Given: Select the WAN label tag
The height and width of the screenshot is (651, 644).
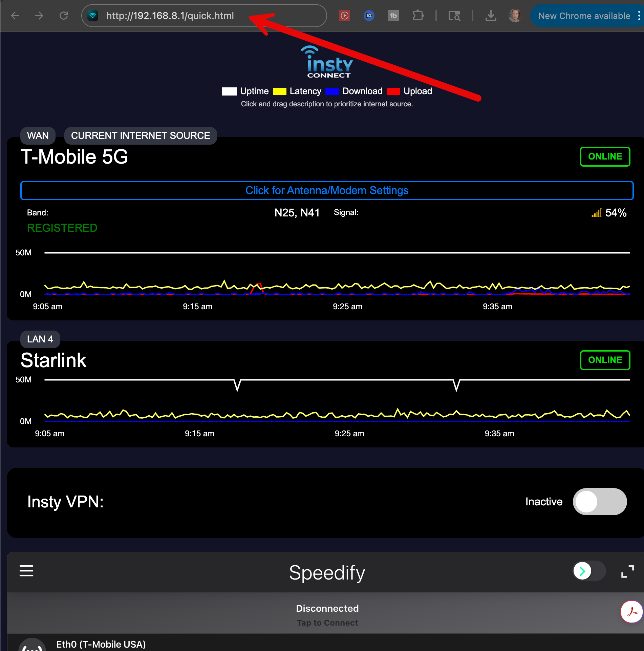Looking at the screenshot, I should 38,135.
